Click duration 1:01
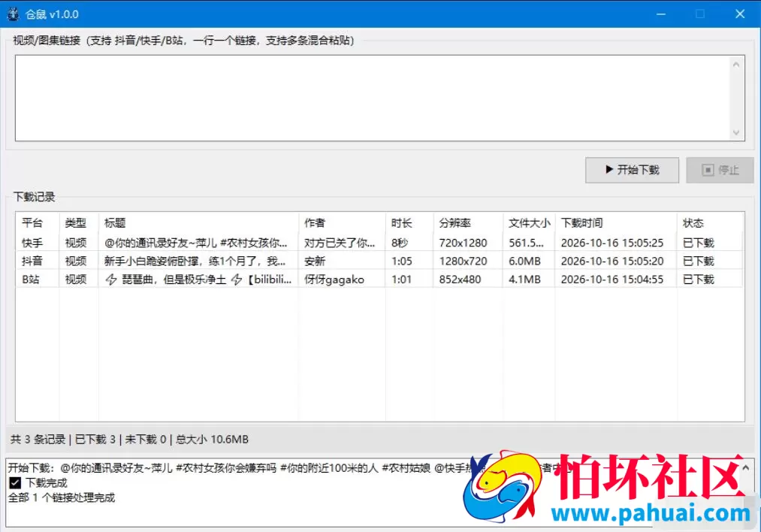761x532 pixels. coord(401,280)
